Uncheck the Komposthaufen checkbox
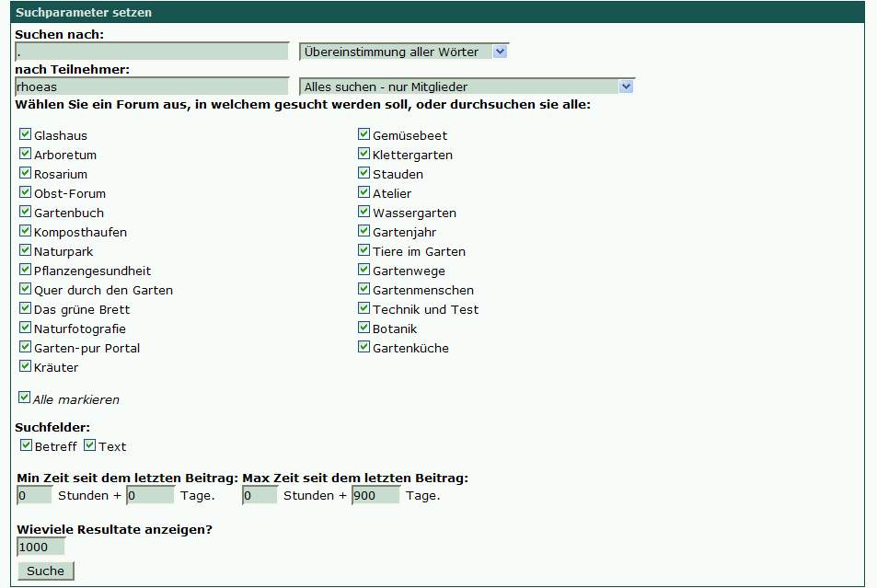 [x=25, y=230]
